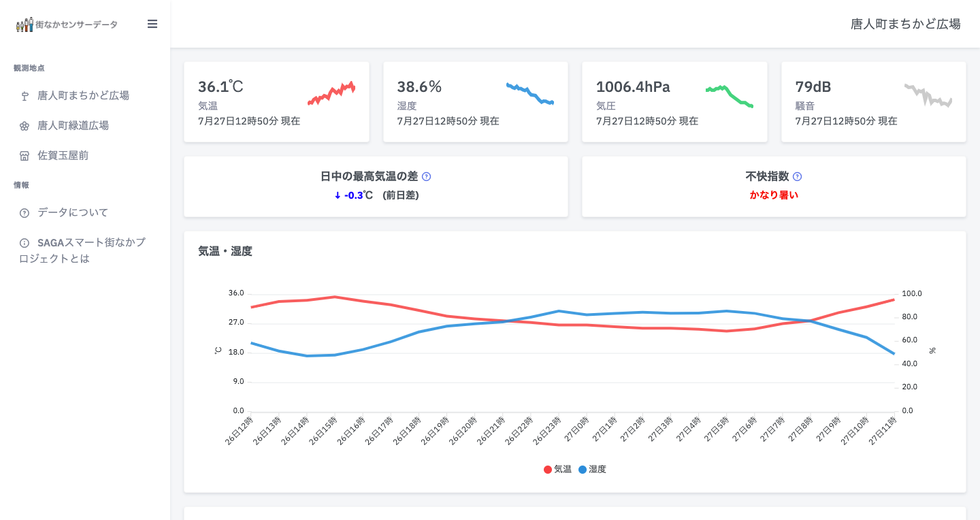
Task: Open help tooltip for 日中の最高気温の差
Action: (427, 177)
